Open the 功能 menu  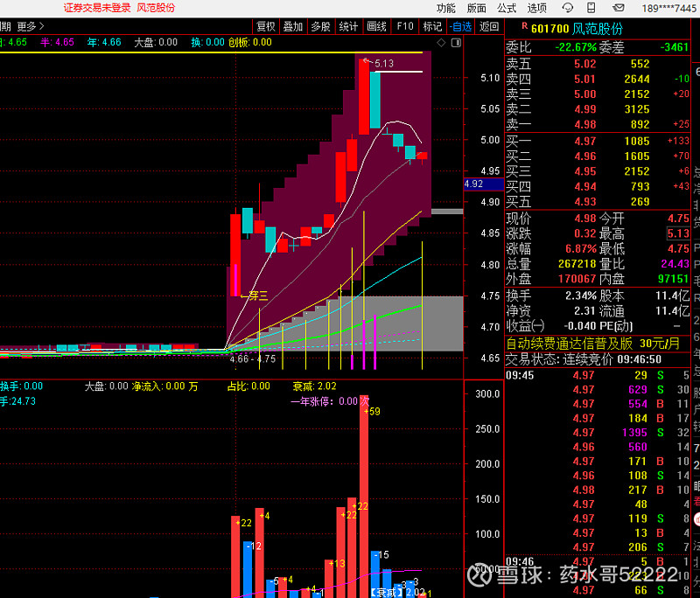pos(446,8)
